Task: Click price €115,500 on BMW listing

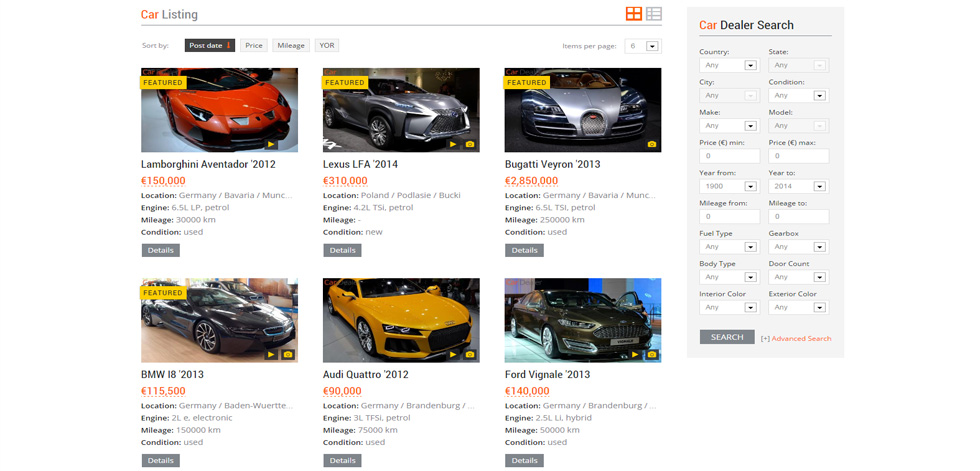Action: (x=163, y=392)
